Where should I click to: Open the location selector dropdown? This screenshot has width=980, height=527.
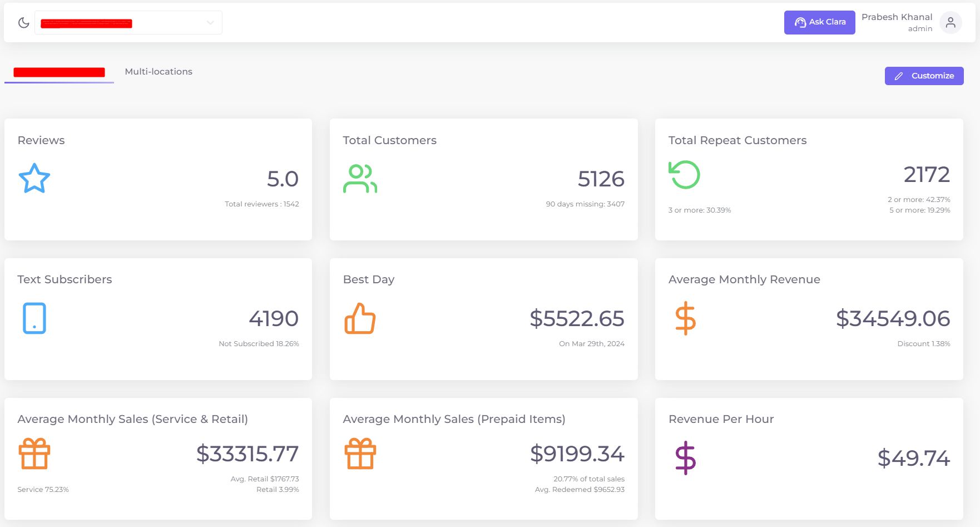[128, 22]
